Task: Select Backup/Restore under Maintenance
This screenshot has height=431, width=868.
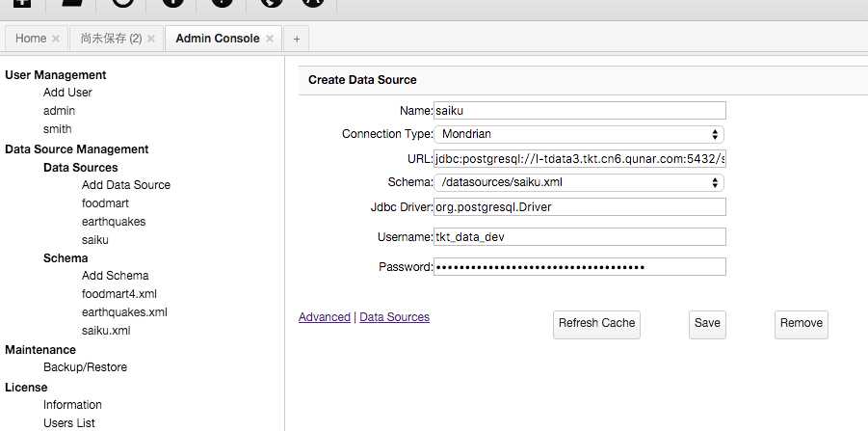Action: point(85,367)
